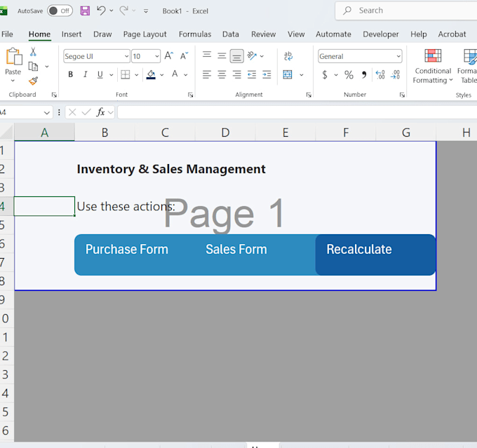Switch to the Review tab
The image size is (477, 448).
(x=264, y=34)
